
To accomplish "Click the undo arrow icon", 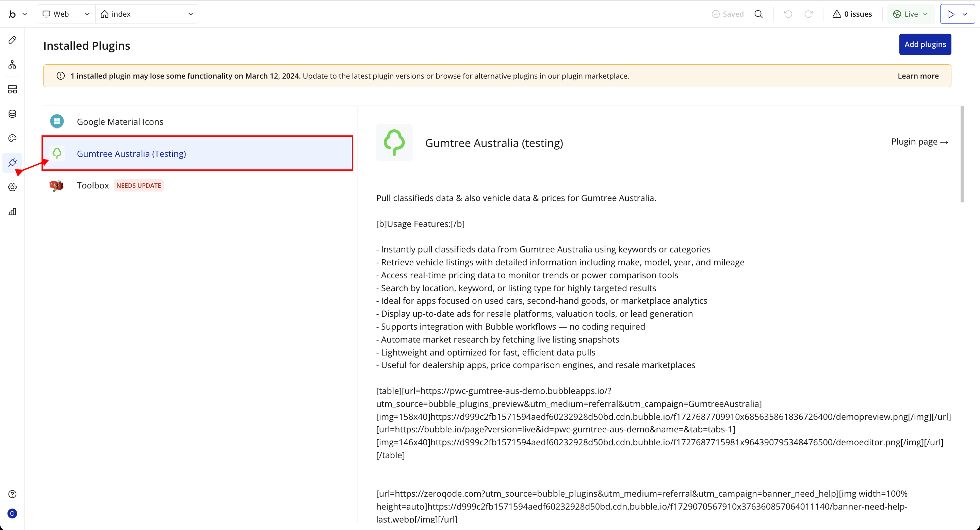I will click(x=788, y=14).
